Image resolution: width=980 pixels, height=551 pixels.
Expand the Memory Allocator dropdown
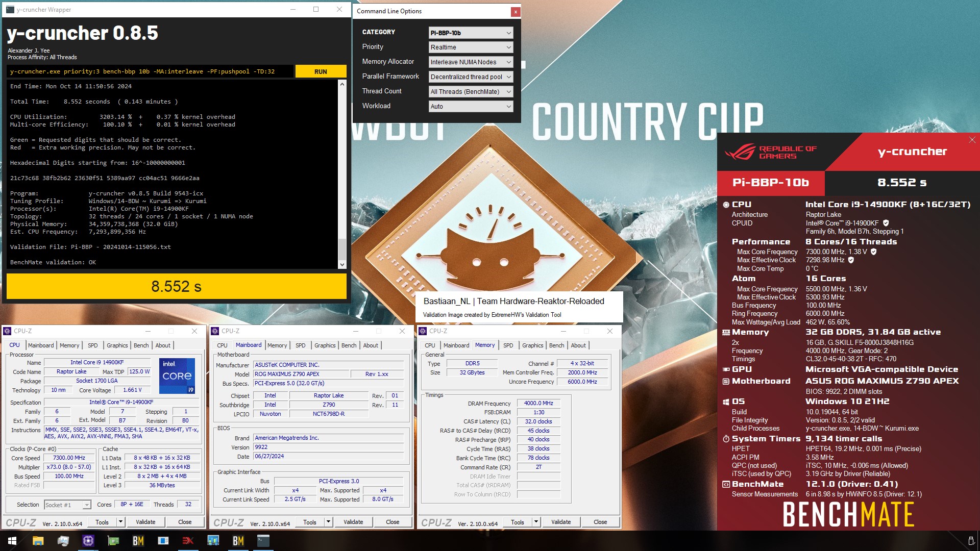(471, 62)
